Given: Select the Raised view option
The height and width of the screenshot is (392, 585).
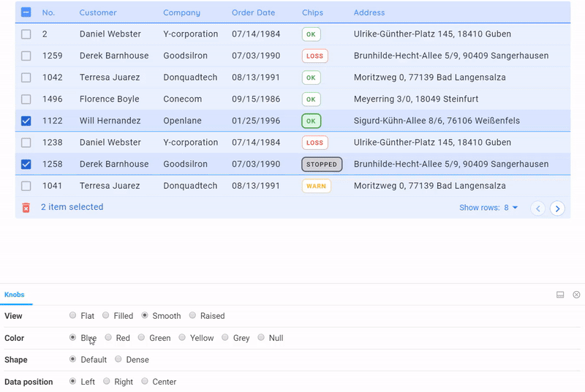Looking at the screenshot, I should click(192, 315).
